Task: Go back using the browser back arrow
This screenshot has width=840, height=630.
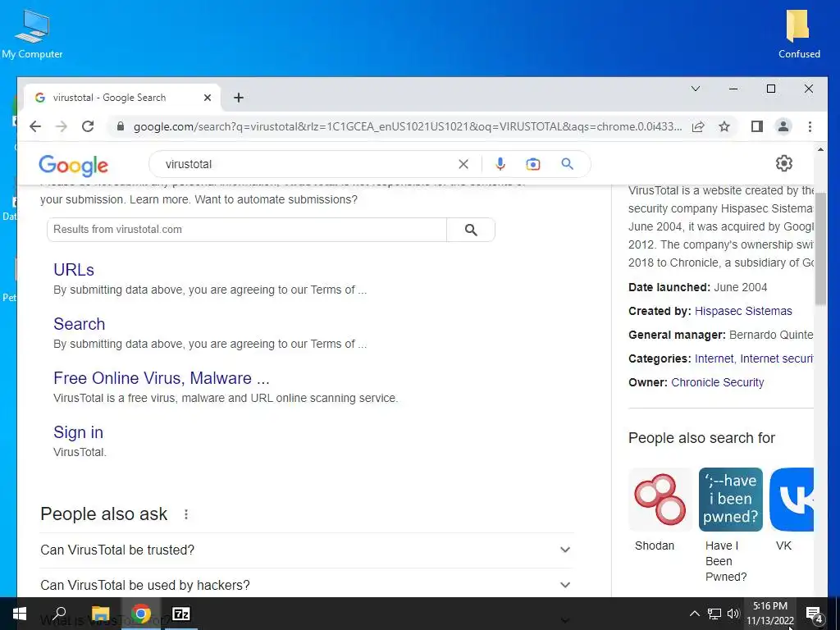Action: (x=35, y=126)
